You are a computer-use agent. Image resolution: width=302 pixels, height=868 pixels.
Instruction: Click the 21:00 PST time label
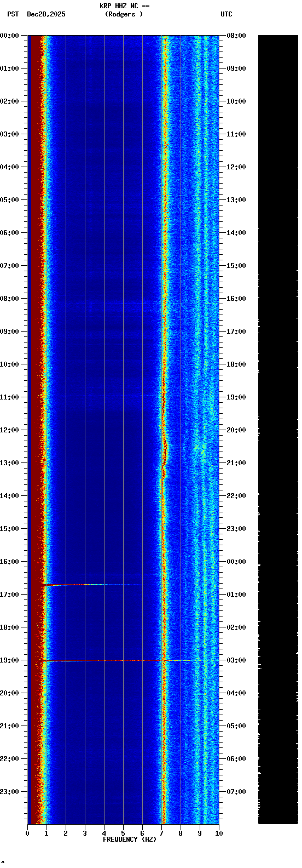pos(9,726)
